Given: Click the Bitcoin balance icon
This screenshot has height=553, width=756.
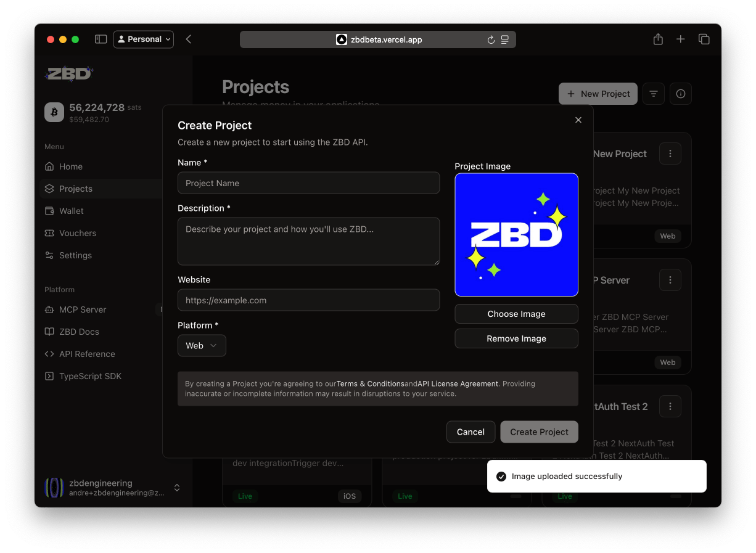Looking at the screenshot, I should [x=54, y=112].
